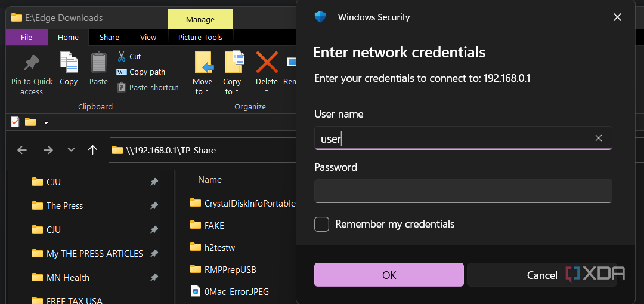Viewport: 644px width, 304px height.
Task: Click the Windows Security shield icon
Action: pos(320,17)
